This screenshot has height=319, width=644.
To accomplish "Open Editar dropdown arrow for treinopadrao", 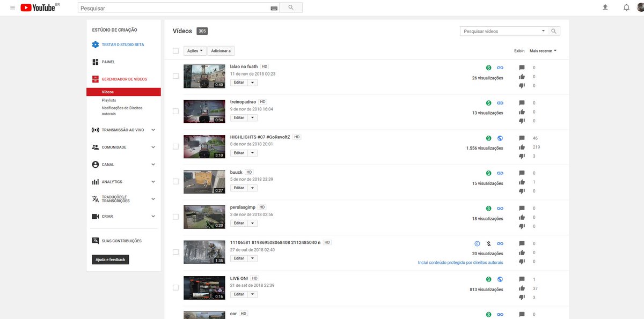I will [252, 117].
